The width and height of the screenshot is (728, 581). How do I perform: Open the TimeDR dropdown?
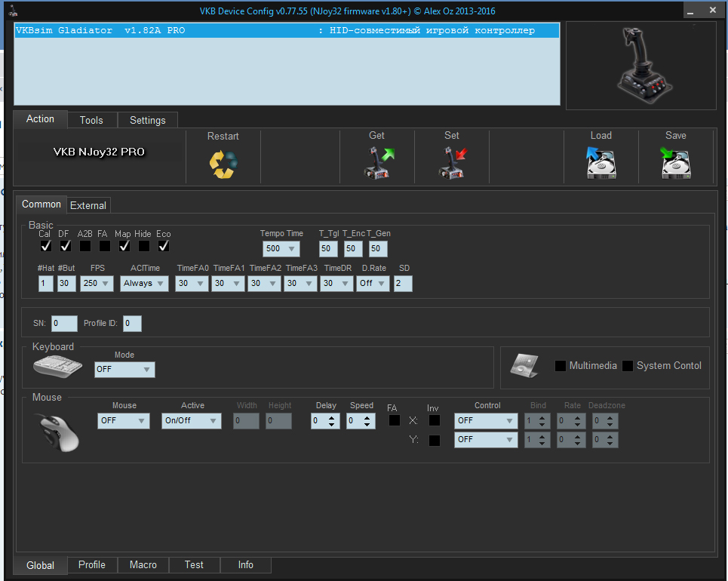coord(336,283)
